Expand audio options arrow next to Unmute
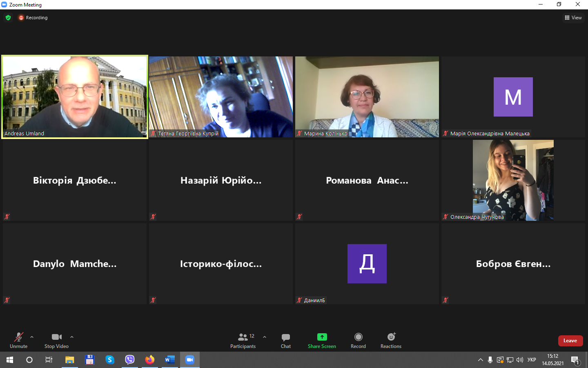 (x=32, y=337)
